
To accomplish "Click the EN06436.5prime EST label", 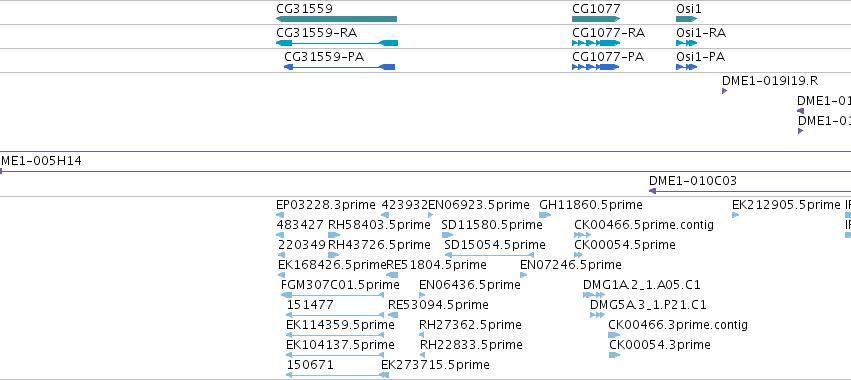I will click(x=470, y=284).
